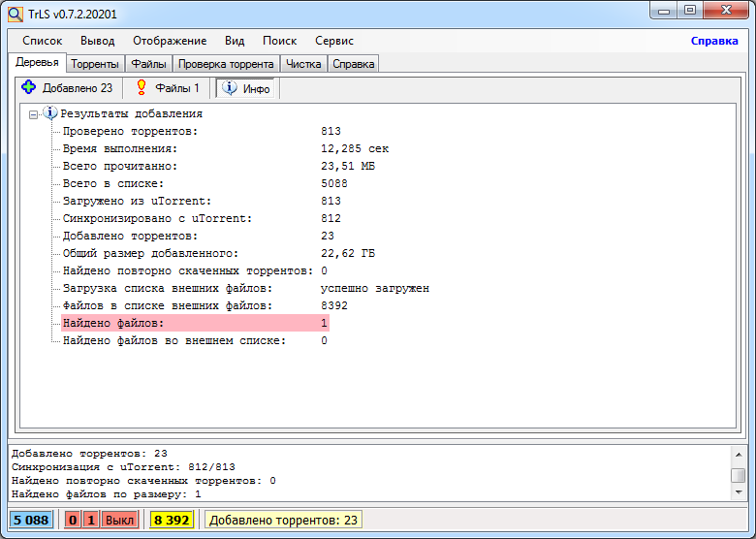Toggle the Выкл status bar button

pos(119,521)
